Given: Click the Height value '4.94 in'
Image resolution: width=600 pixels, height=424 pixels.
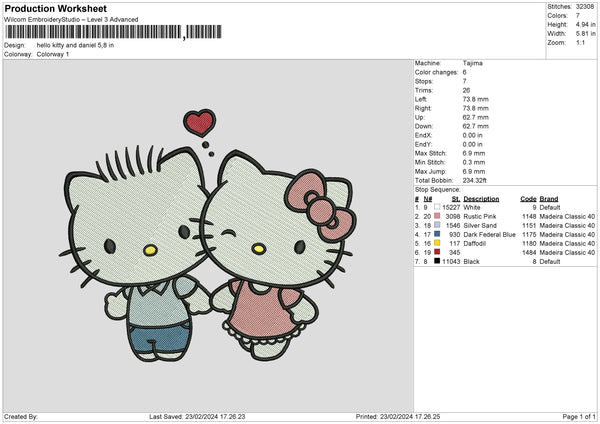Looking at the screenshot, I should (585, 24).
